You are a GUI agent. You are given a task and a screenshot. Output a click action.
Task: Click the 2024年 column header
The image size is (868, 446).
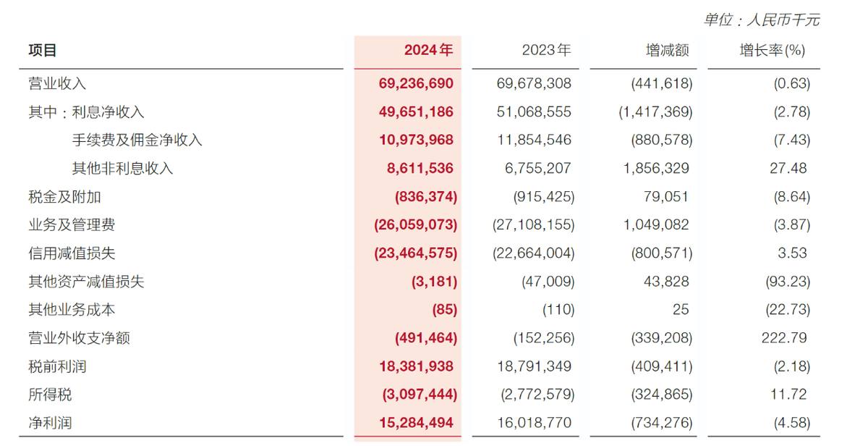point(428,50)
